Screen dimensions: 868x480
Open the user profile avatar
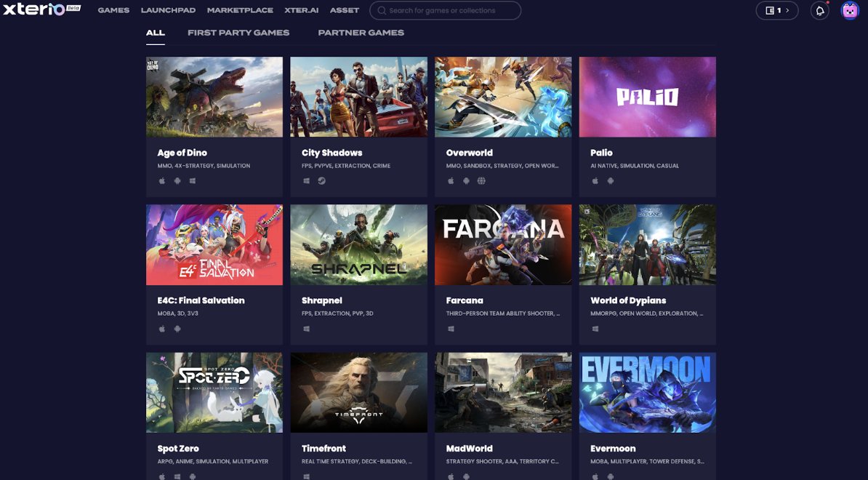[850, 11]
